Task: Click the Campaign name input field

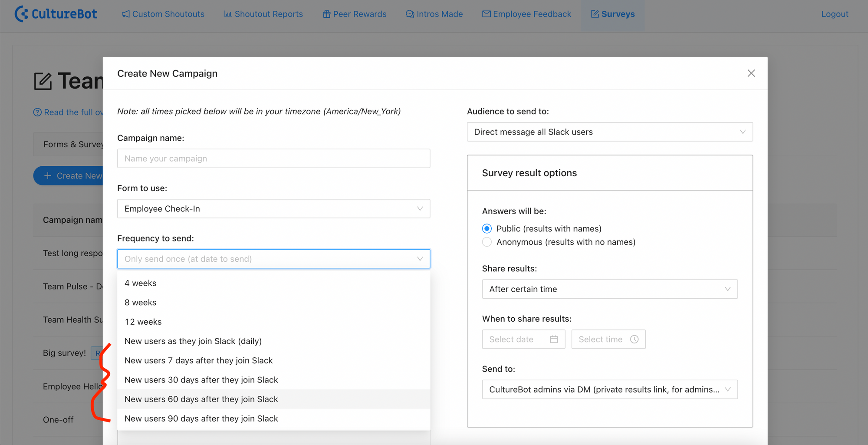Action: pyautogui.click(x=273, y=158)
